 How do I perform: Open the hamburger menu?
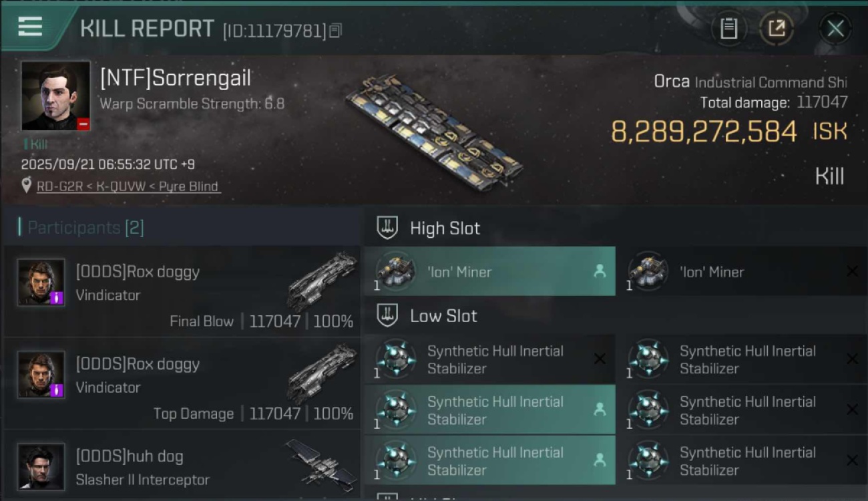[x=30, y=27]
